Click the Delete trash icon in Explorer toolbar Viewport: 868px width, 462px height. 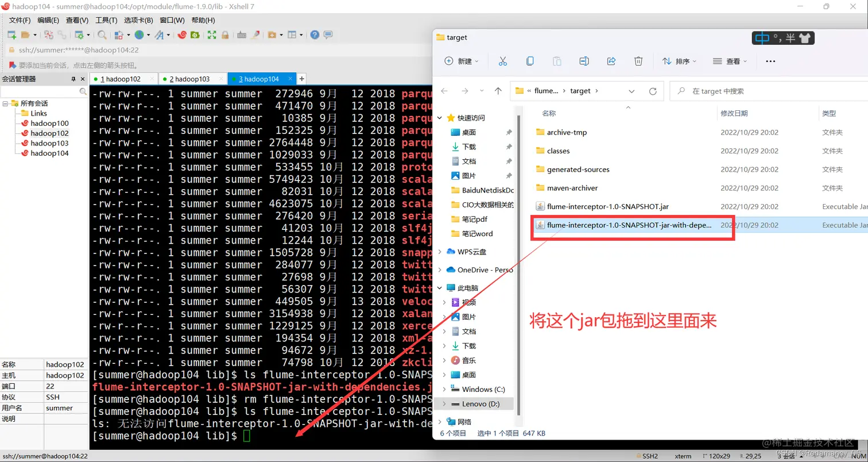(638, 61)
